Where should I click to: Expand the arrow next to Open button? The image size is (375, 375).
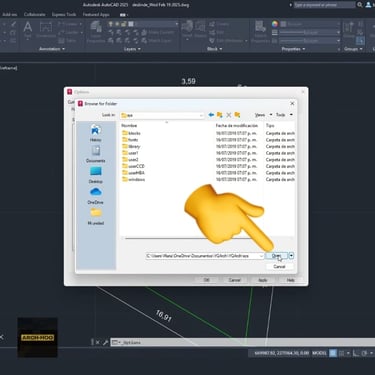click(291, 256)
